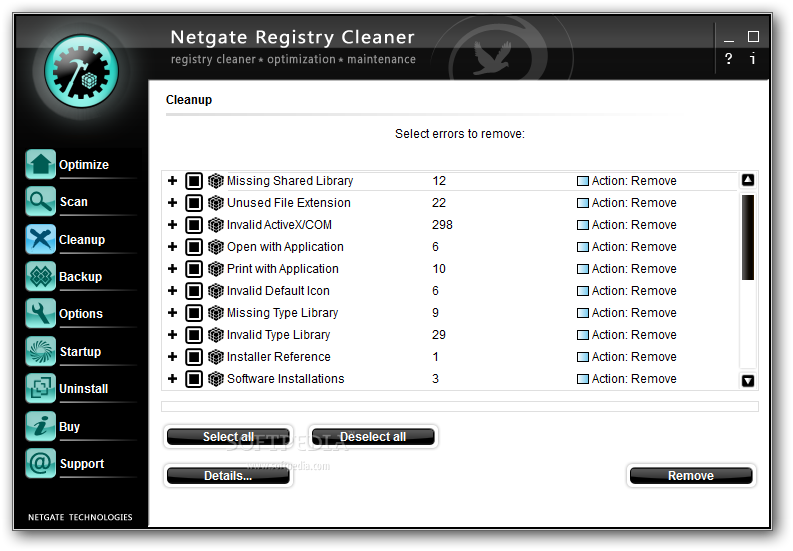This screenshot has height=551, width=793.
Task: Click the scroll down arrow of error list
Action: tap(748, 380)
